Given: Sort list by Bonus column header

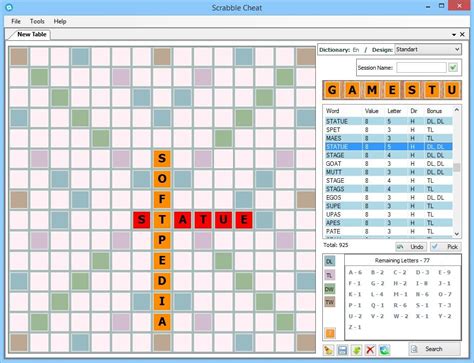Looking at the screenshot, I should click(x=434, y=111).
